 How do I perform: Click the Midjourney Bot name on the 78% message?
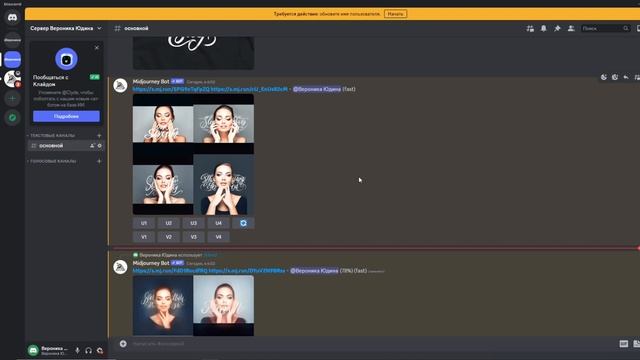click(151, 263)
